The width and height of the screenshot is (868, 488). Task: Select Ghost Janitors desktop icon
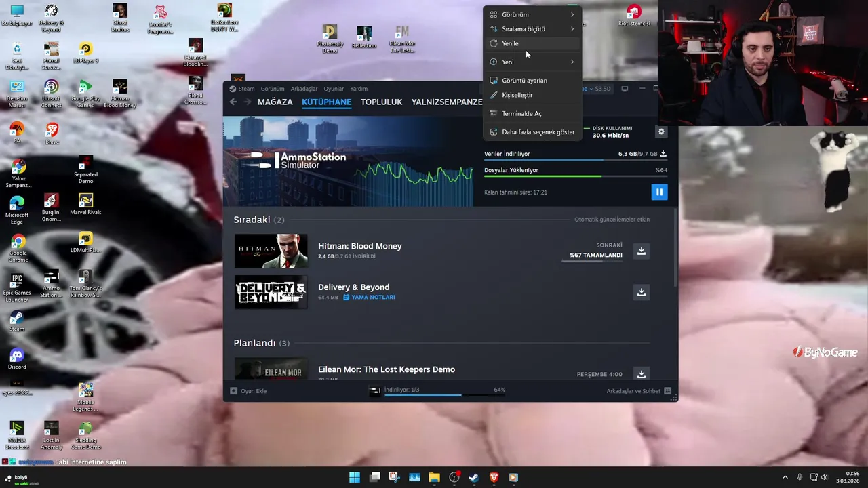120,18
